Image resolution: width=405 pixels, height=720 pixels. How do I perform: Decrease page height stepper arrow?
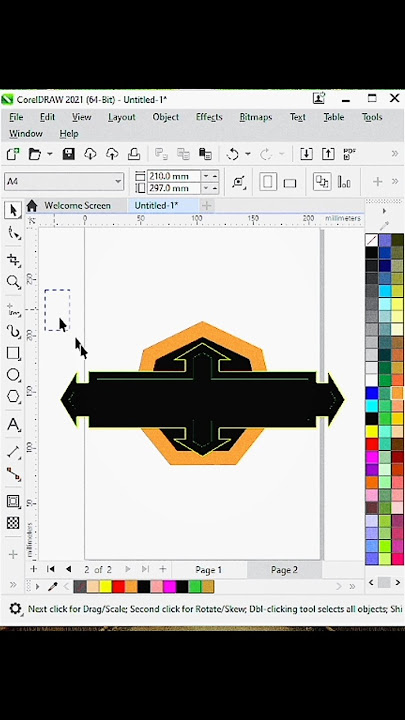(x=206, y=188)
